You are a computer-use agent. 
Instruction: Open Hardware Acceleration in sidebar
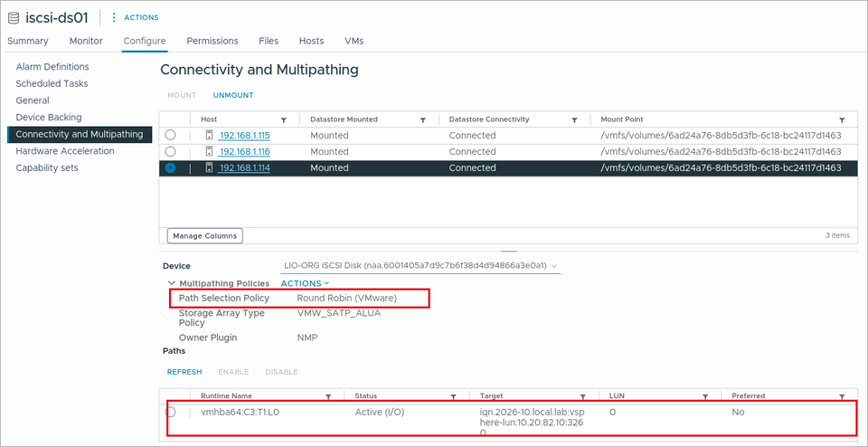(65, 151)
